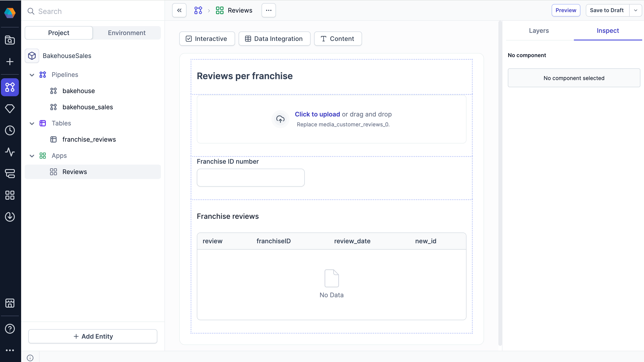Click the Reviews breadcrumb label

(240, 10)
